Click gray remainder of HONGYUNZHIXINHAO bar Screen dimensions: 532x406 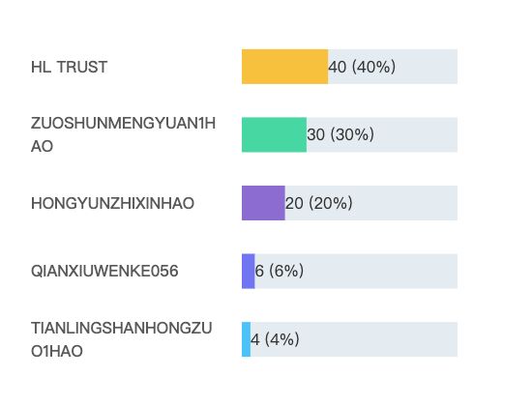[x=405, y=203]
